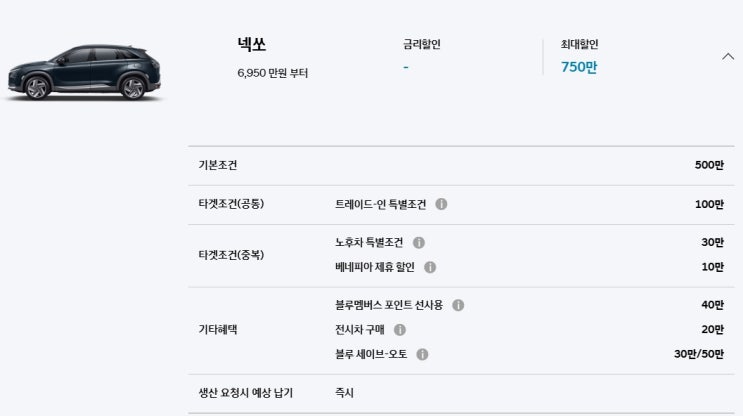Click the 30만/50만 discount amount

click(x=699, y=354)
